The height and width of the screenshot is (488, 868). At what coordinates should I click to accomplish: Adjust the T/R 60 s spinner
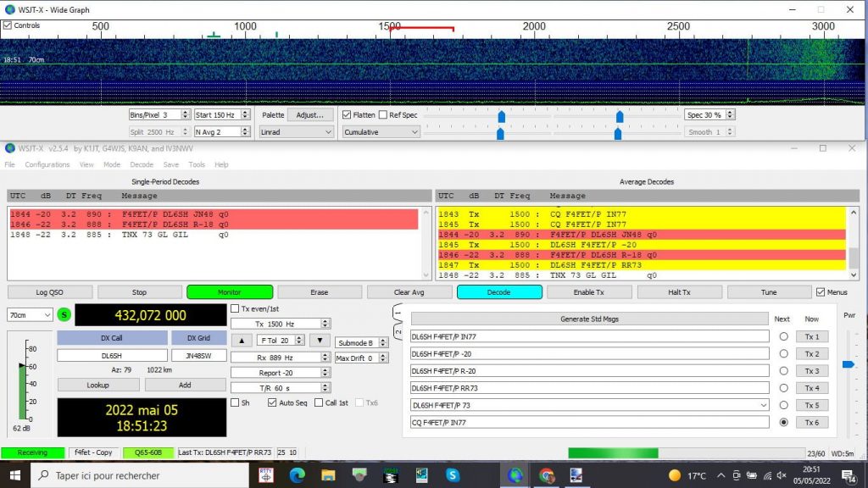[x=325, y=388]
